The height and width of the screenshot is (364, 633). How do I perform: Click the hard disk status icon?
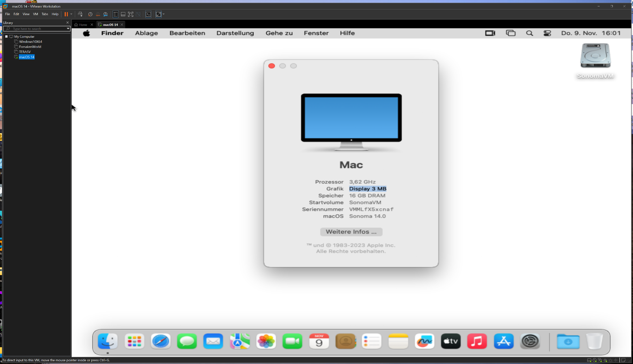point(589,360)
